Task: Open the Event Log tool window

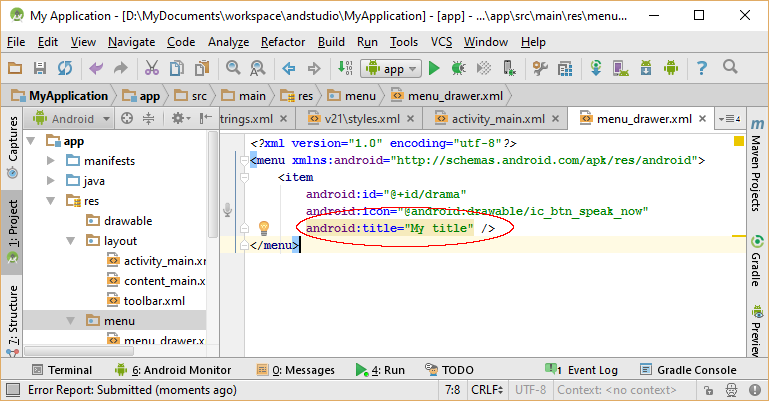Action: [x=581, y=370]
